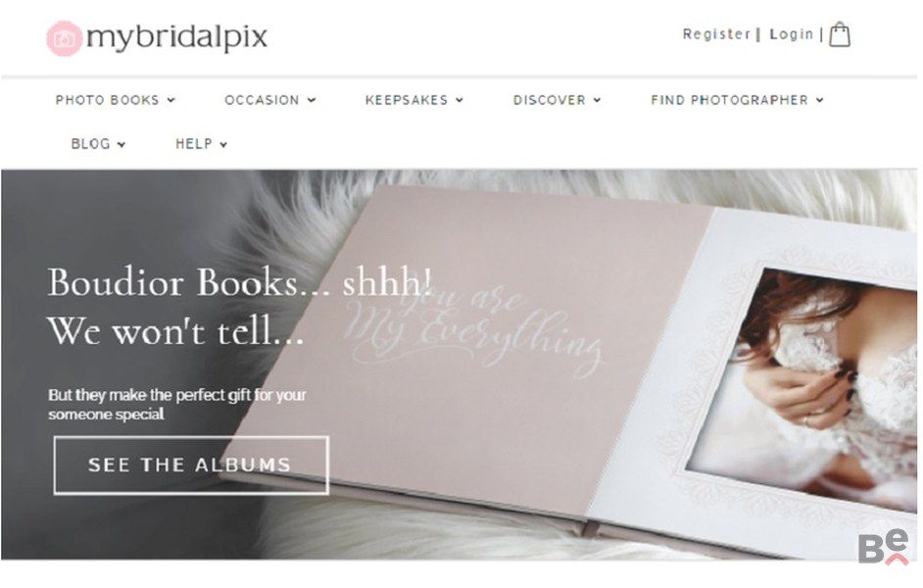Expand the Photo Books chevron arrow
Image resolution: width=923 pixels, height=588 pixels.
(170, 100)
